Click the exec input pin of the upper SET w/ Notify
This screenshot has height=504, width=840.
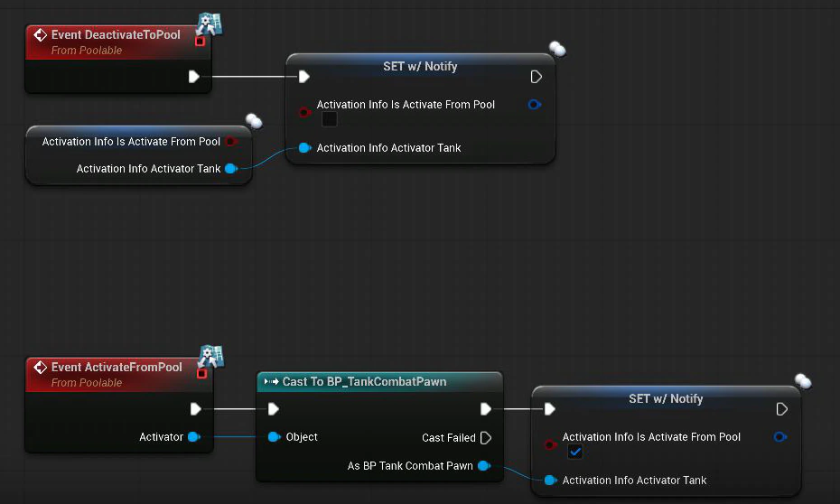303,77
